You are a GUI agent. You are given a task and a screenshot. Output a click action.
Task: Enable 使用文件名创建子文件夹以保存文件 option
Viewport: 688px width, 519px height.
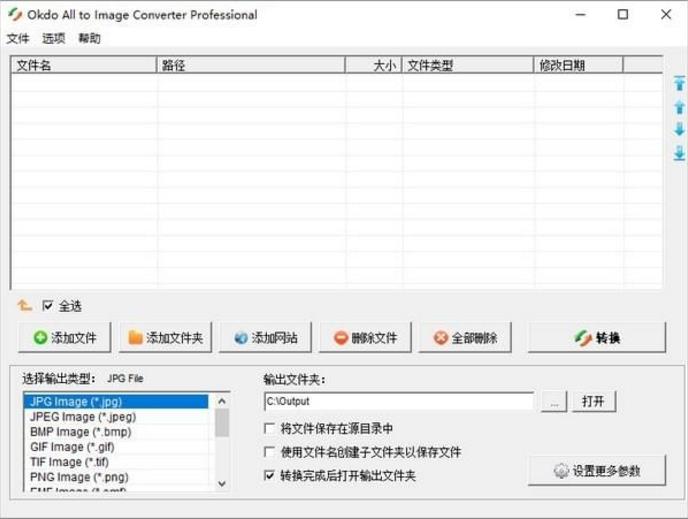point(270,452)
